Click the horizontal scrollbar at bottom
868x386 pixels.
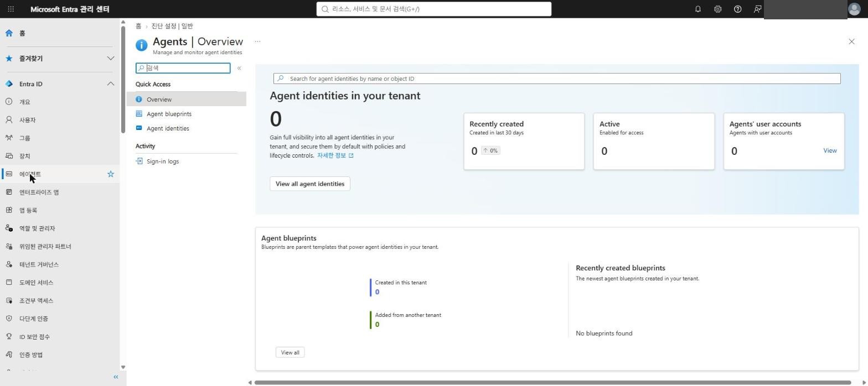[x=552, y=382]
